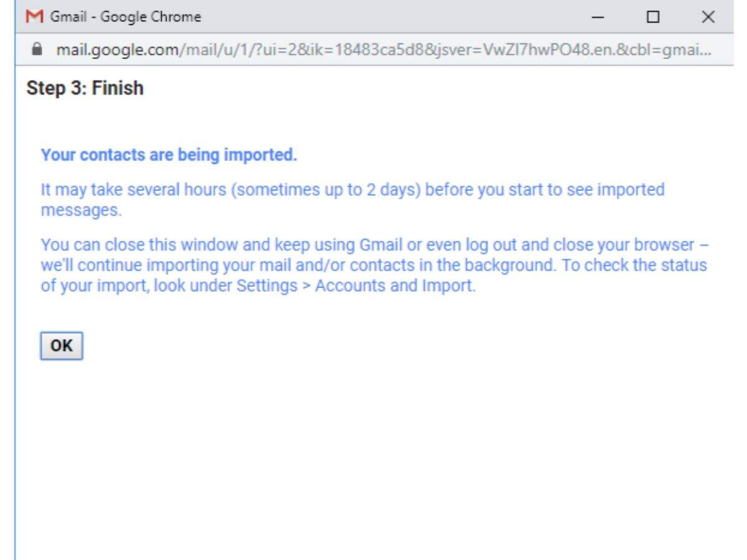The height and width of the screenshot is (560, 747).
Task: Click the blank page area below OK
Action: pos(374,454)
